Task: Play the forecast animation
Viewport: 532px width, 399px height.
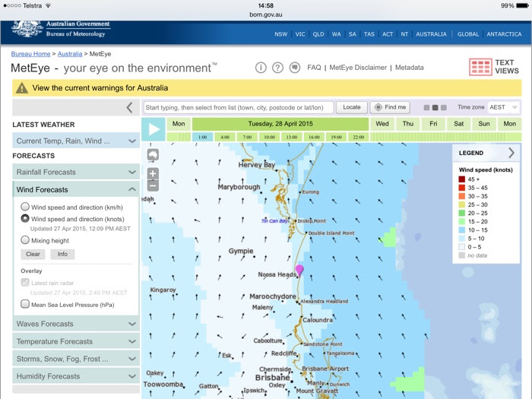Action: 154,129
